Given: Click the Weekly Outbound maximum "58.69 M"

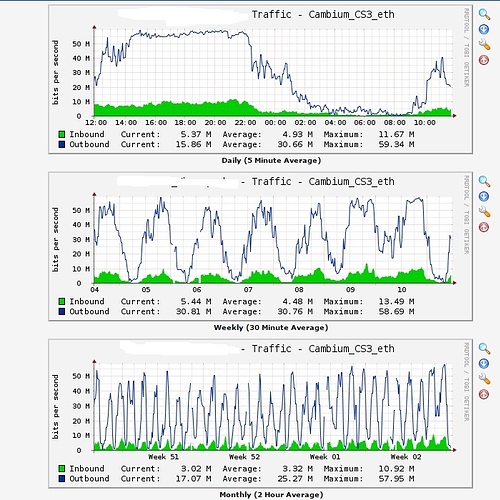Looking at the screenshot, I should (x=396, y=311).
